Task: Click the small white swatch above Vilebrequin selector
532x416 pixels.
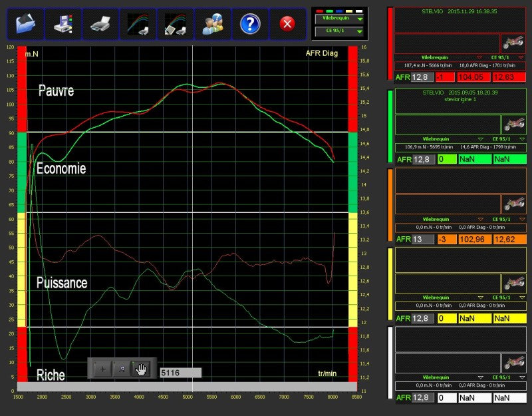Action: coord(359,11)
